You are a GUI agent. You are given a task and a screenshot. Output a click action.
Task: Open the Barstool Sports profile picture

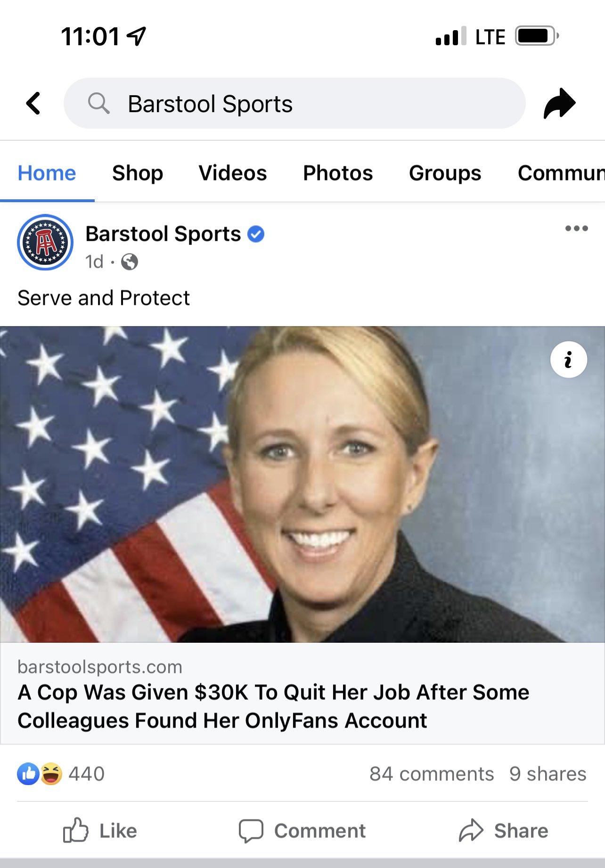tap(45, 242)
